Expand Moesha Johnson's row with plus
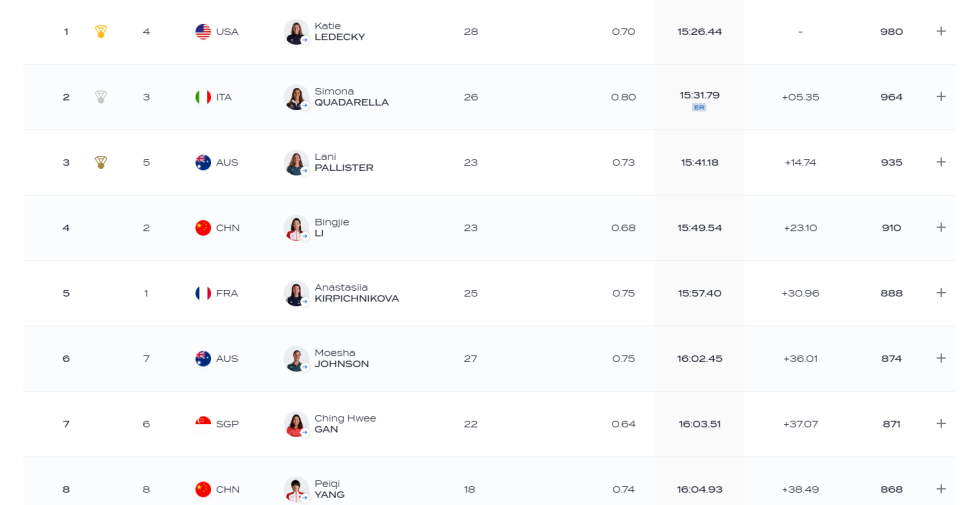This screenshot has height=505, width=960. pyautogui.click(x=941, y=358)
